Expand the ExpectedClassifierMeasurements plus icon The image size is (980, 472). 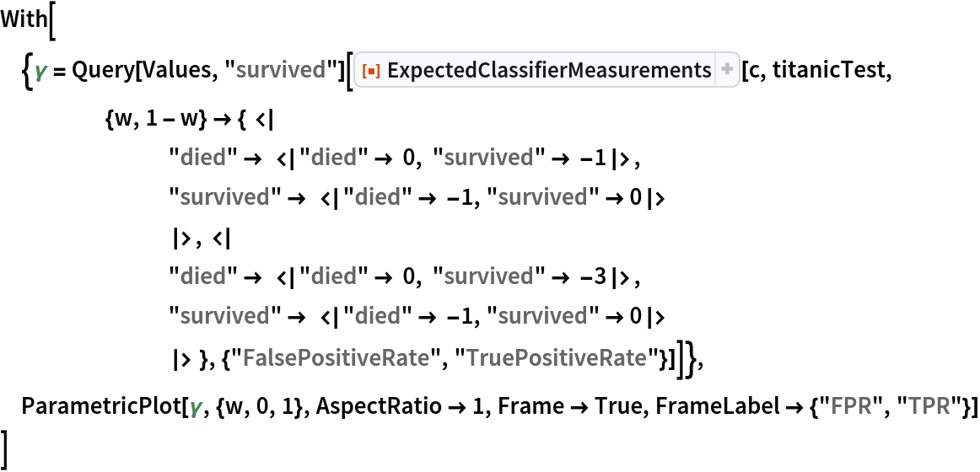[726, 70]
